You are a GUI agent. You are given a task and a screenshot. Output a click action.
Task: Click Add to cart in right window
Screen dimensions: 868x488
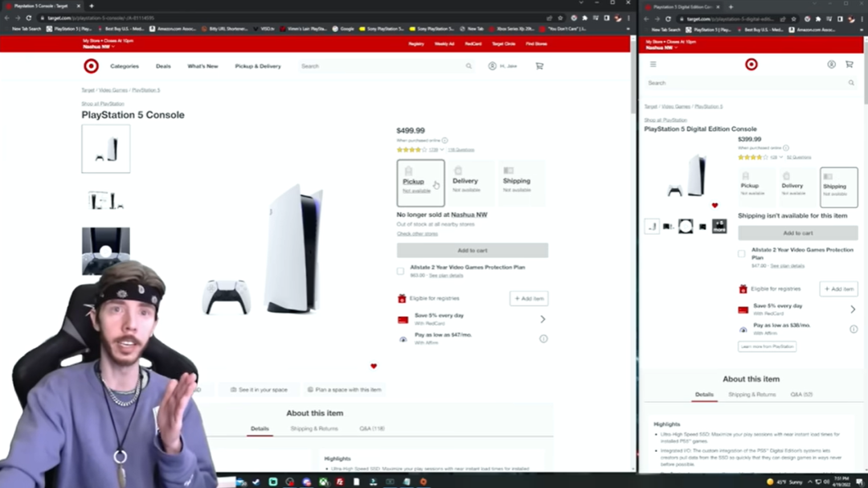click(798, 233)
